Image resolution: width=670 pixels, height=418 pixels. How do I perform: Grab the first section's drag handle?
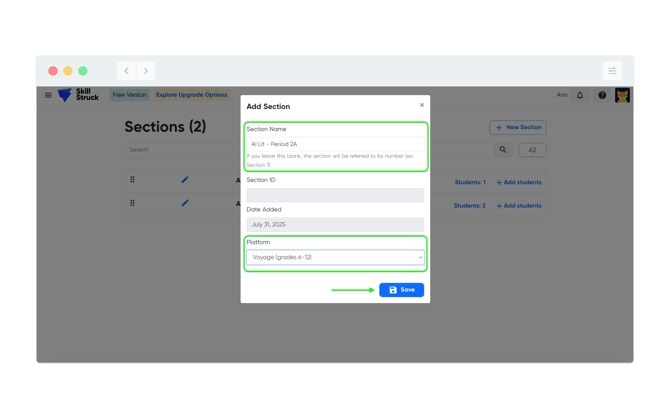(x=132, y=180)
